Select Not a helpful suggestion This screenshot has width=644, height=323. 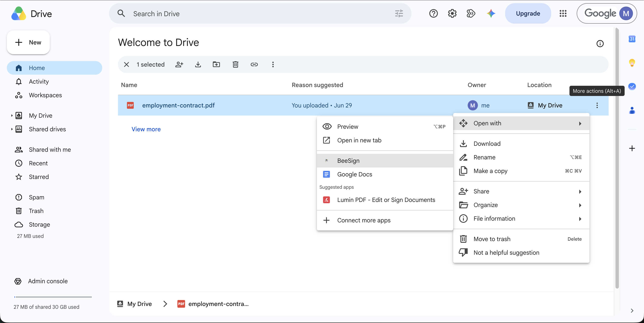(521, 253)
